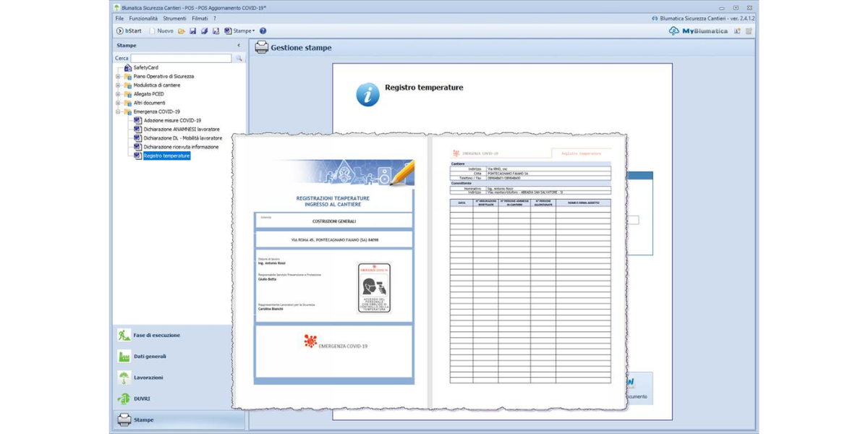Image resolution: width=868 pixels, height=434 pixels.
Task: Click the user profile icon near MyBlumatica
Action: (737, 31)
